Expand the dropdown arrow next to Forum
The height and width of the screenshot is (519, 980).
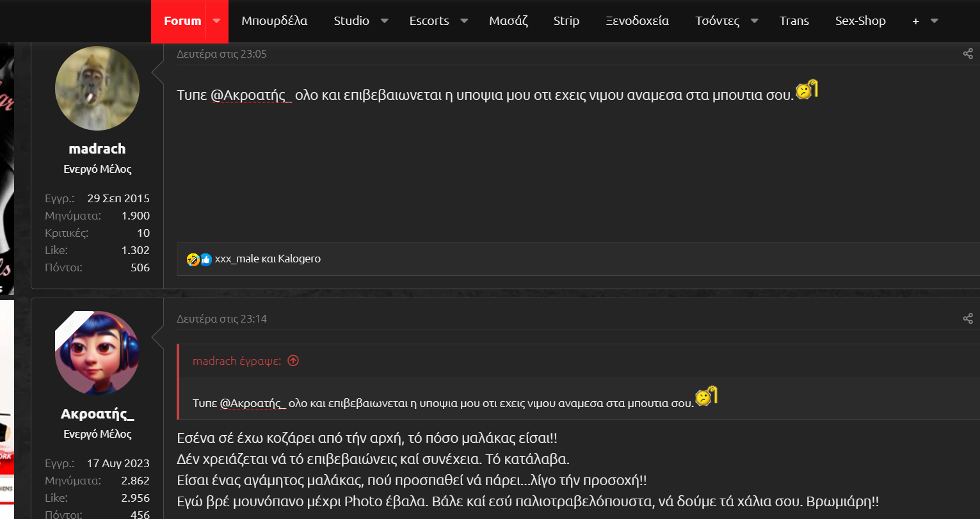pyautogui.click(x=216, y=21)
